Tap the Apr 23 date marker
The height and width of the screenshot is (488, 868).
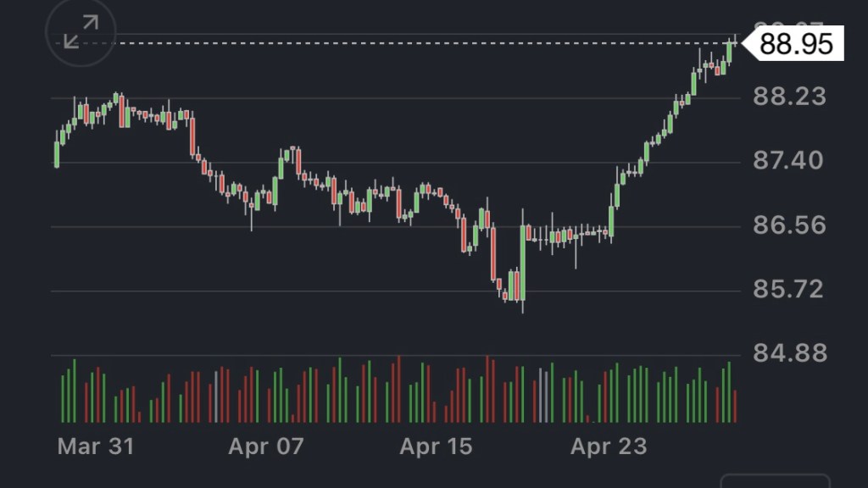click(x=608, y=446)
